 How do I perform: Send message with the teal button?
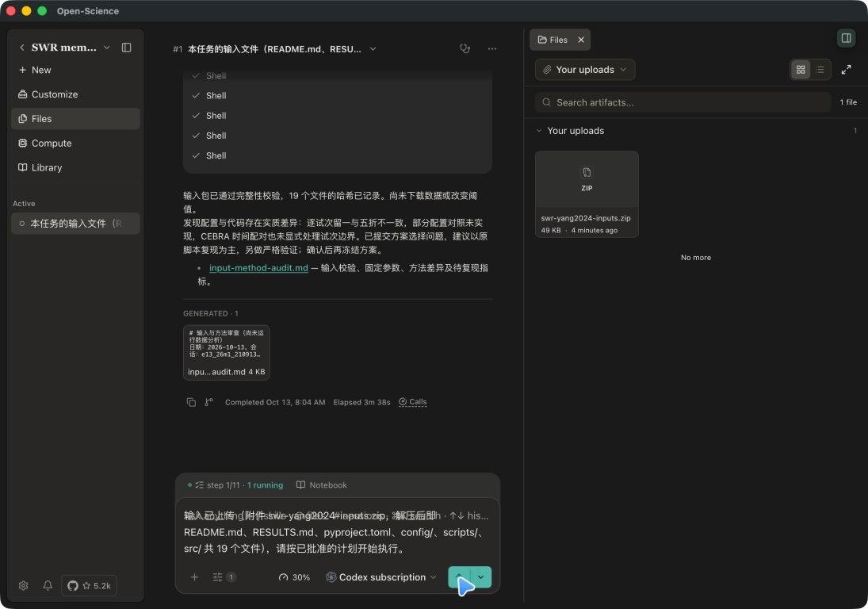tap(459, 577)
